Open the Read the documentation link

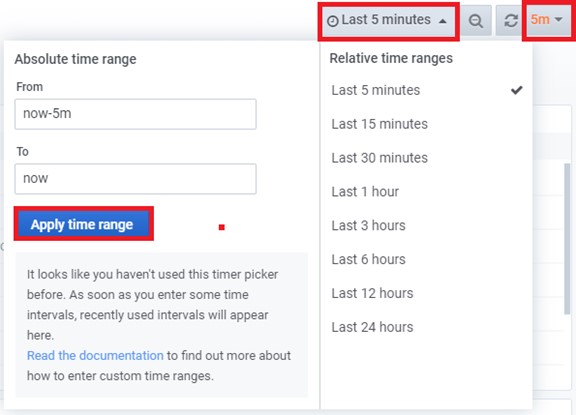pos(95,356)
